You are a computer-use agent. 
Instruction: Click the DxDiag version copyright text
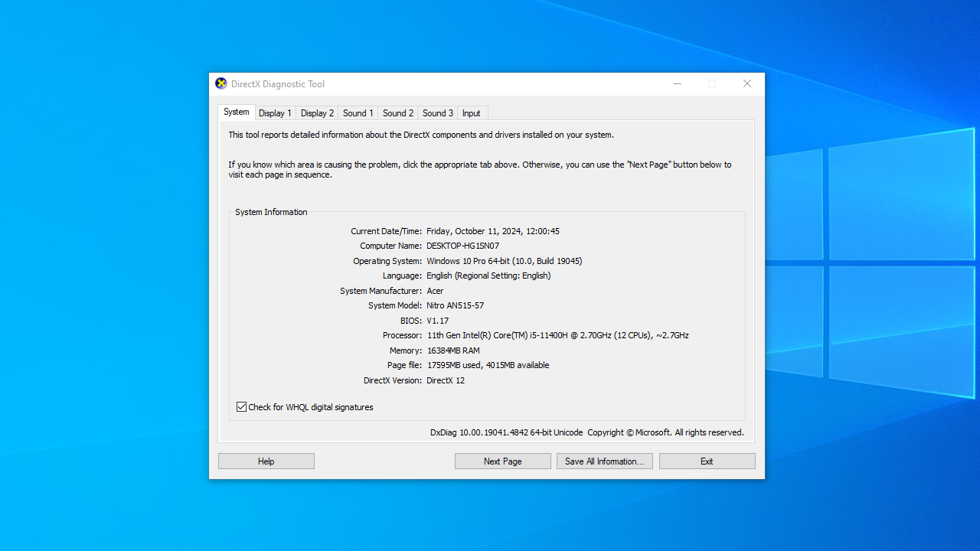pyautogui.click(x=586, y=432)
